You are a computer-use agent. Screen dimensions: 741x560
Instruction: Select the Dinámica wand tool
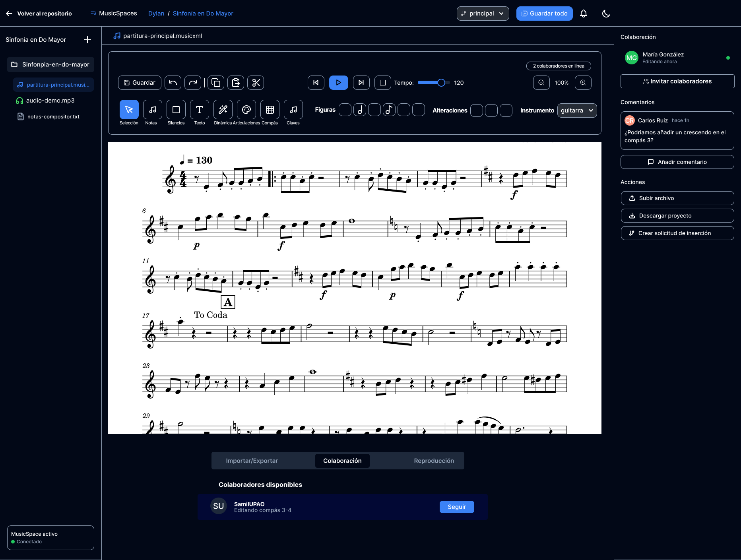[x=223, y=110]
